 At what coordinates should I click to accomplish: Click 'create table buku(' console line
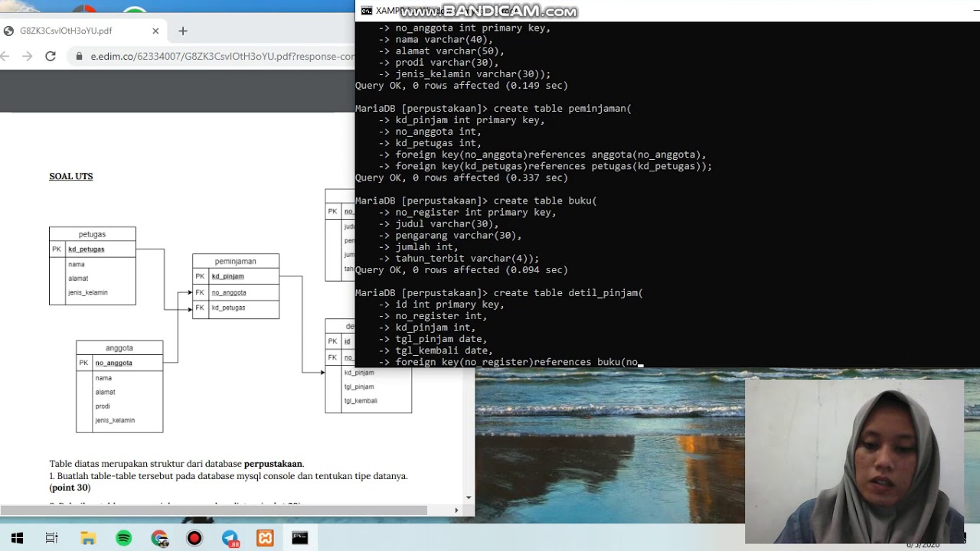click(545, 201)
